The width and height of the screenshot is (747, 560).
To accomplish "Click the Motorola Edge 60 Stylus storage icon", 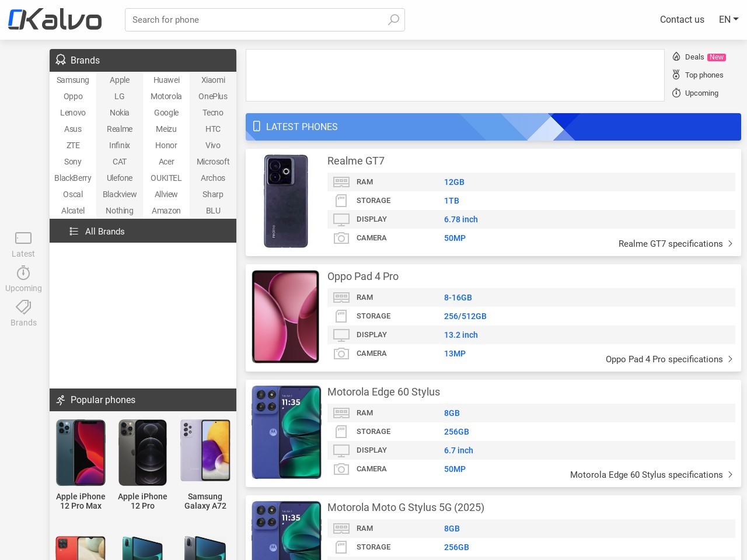I will point(341,432).
